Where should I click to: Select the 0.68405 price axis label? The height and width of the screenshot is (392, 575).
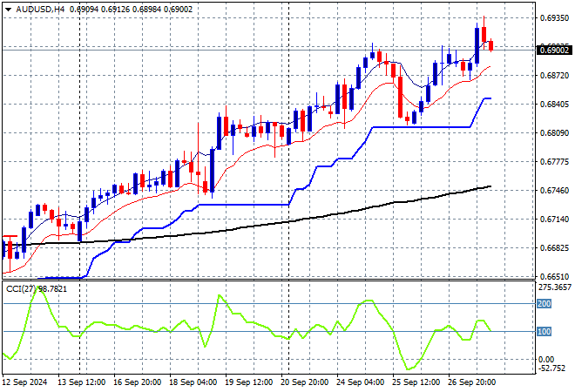click(x=554, y=105)
